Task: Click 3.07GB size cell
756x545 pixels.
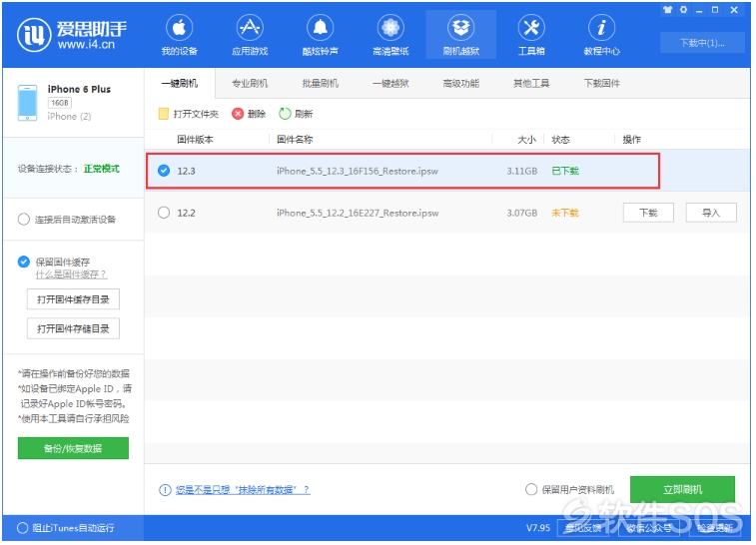Action: [x=521, y=213]
